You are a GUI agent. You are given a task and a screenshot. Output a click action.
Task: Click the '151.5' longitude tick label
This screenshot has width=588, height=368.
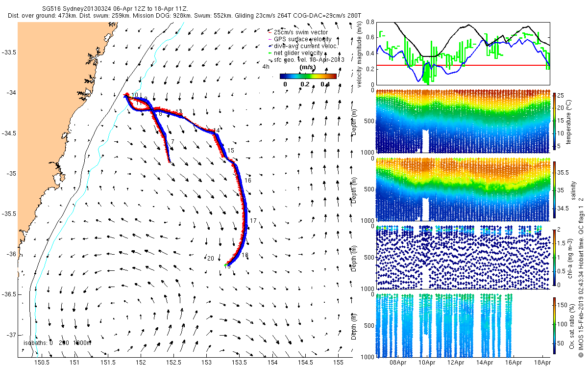point(107,362)
